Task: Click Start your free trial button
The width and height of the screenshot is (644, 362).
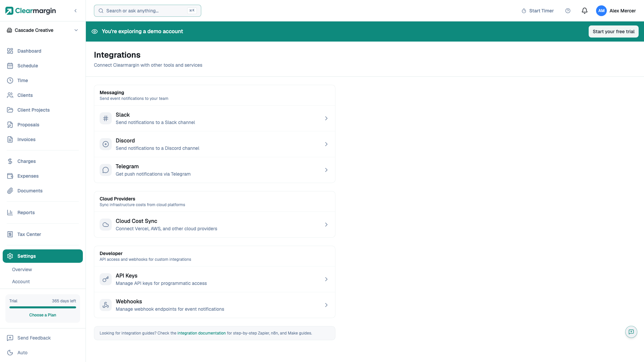Action: (x=613, y=32)
